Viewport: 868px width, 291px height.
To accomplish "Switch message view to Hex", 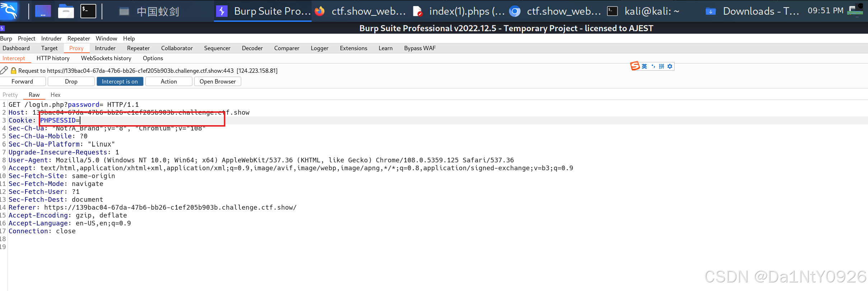I will [56, 95].
